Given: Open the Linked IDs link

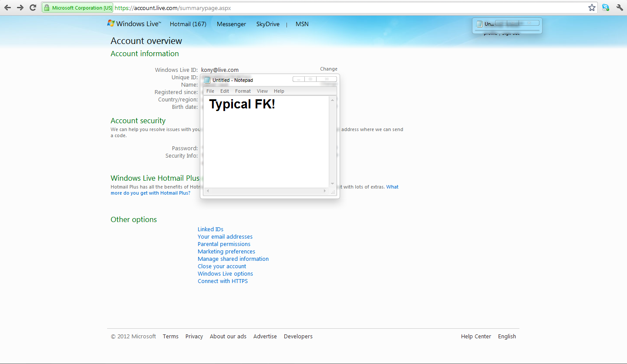Looking at the screenshot, I should coord(210,229).
